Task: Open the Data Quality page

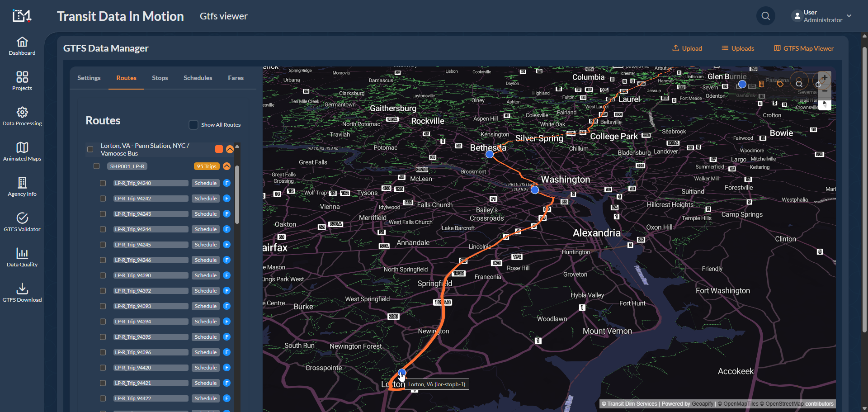Action: click(x=22, y=257)
